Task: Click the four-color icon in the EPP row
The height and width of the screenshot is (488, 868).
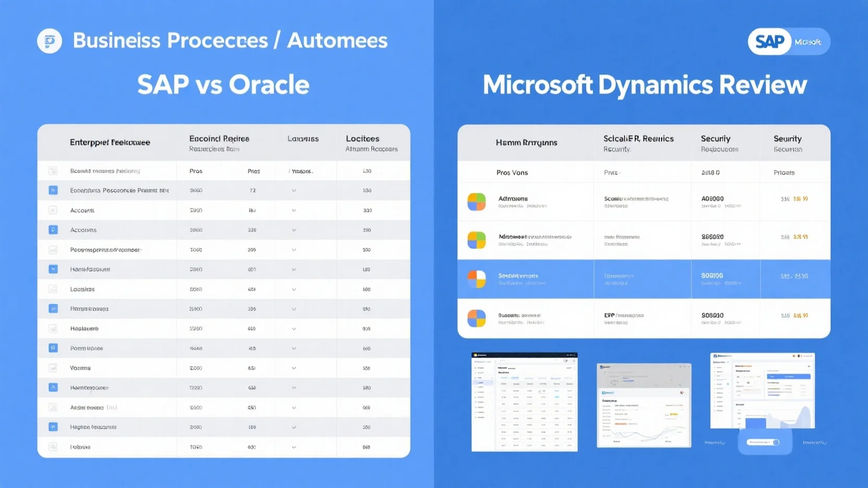Action: point(476,318)
